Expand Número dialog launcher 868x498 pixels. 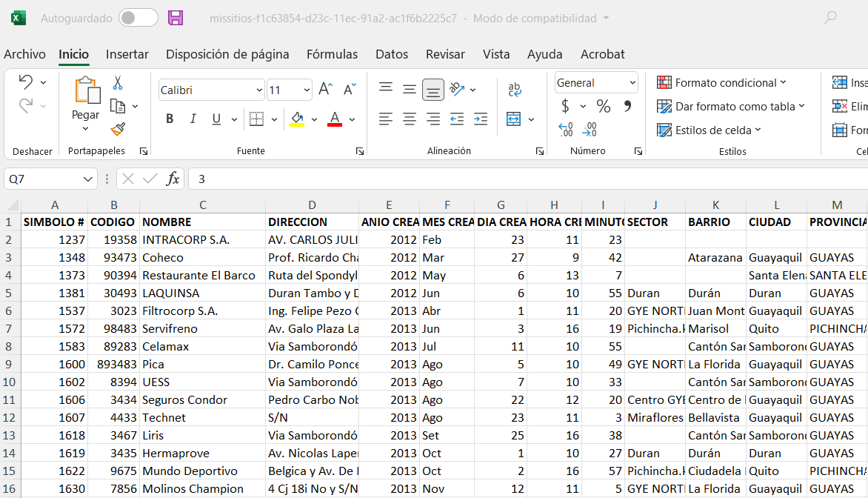coord(638,151)
